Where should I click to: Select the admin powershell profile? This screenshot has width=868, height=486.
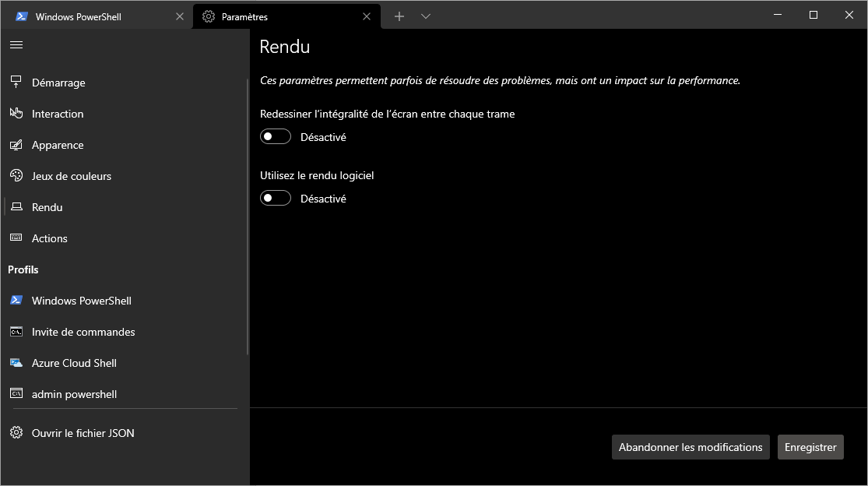[74, 394]
